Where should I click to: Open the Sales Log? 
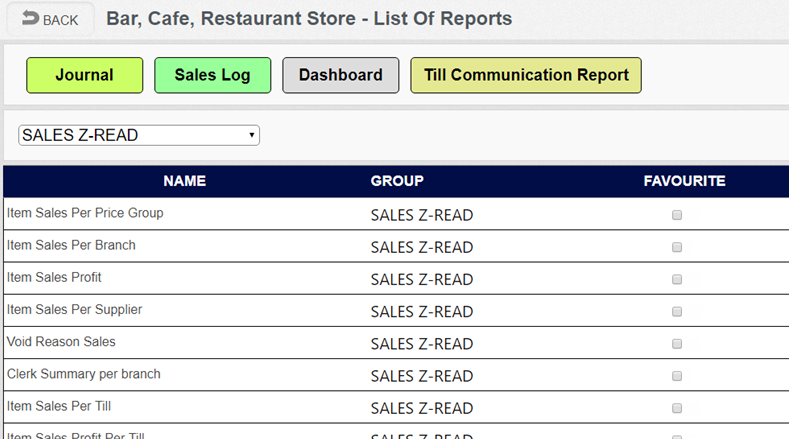pos(212,75)
